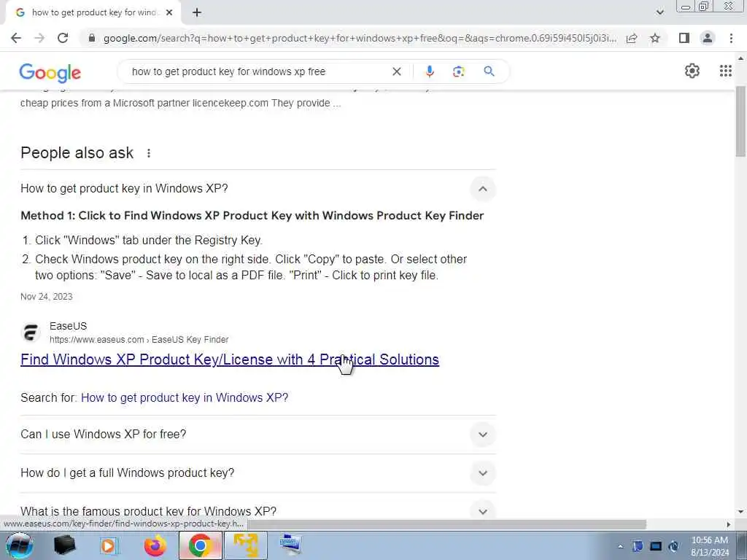This screenshot has width=747, height=560.
Task: Open Chrome side panel
Action: 684,38
